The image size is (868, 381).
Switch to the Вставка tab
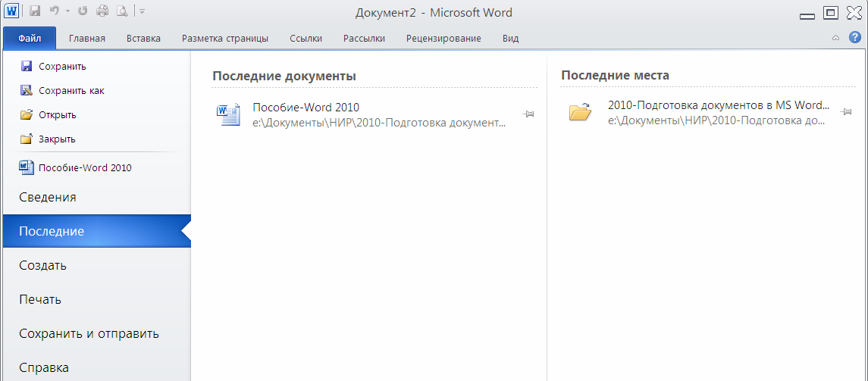click(143, 38)
